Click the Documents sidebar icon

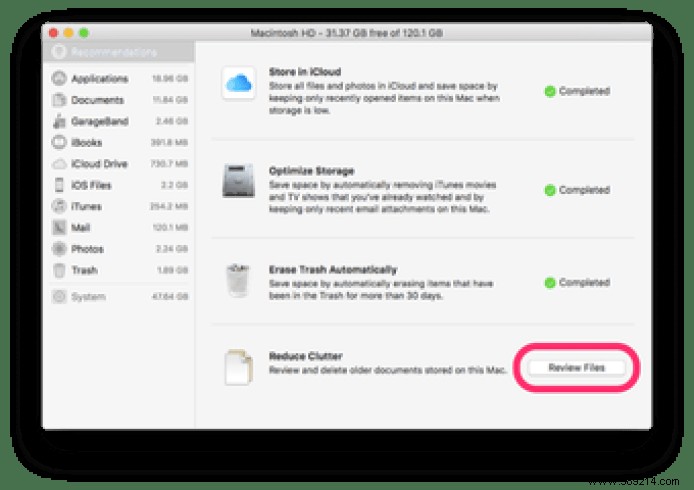click(59, 100)
